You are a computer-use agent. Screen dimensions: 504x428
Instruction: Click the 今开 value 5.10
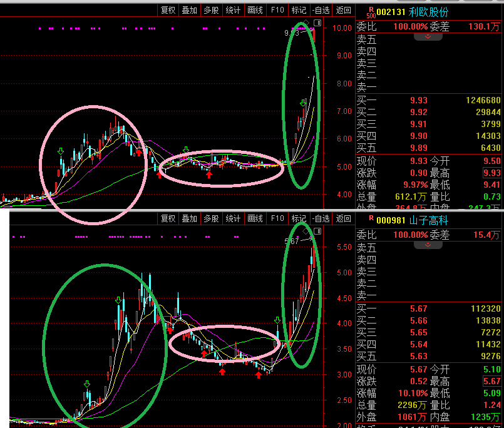click(491, 370)
